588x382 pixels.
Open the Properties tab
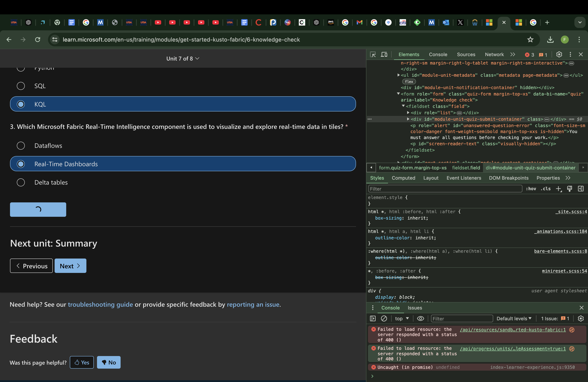pos(548,178)
